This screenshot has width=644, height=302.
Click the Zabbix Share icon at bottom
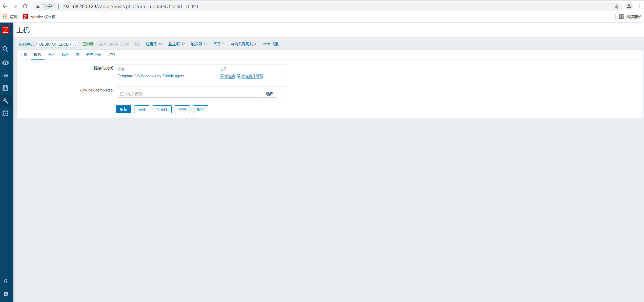6,294
